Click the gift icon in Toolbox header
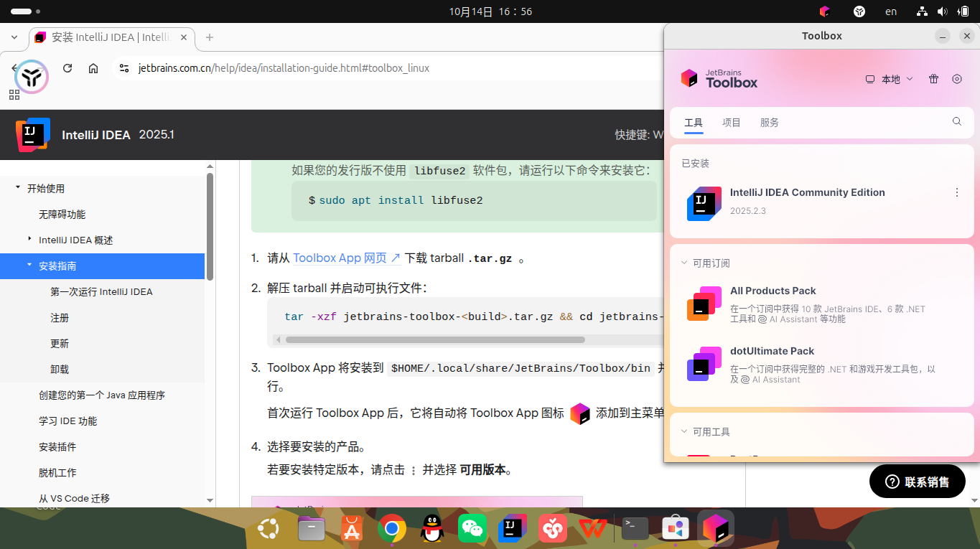980x549 pixels. [933, 79]
